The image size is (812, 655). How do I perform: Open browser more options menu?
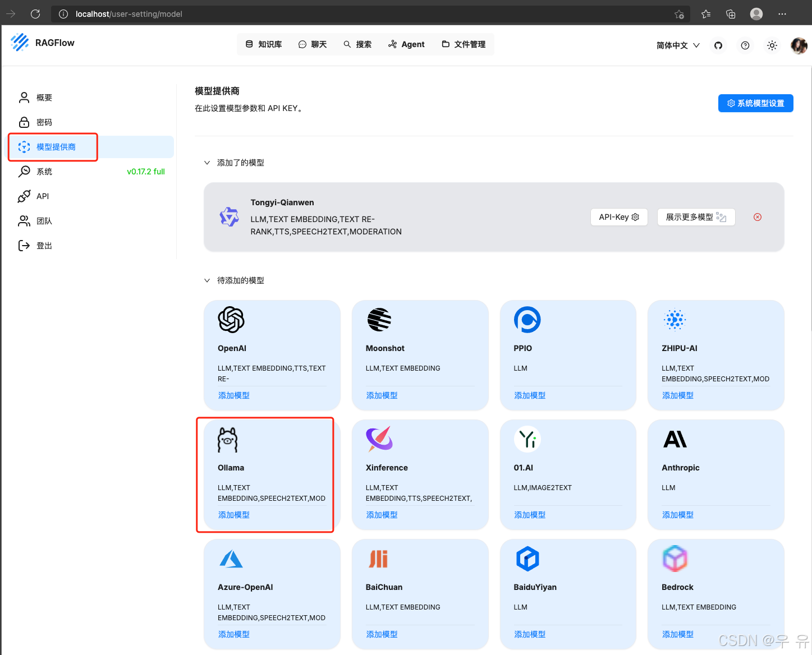pyautogui.click(x=782, y=14)
